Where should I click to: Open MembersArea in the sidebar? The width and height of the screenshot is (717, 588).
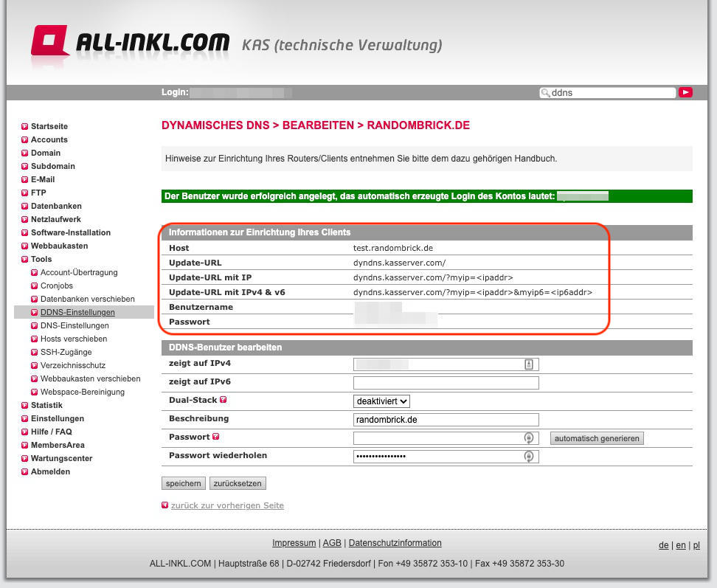pos(58,444)
